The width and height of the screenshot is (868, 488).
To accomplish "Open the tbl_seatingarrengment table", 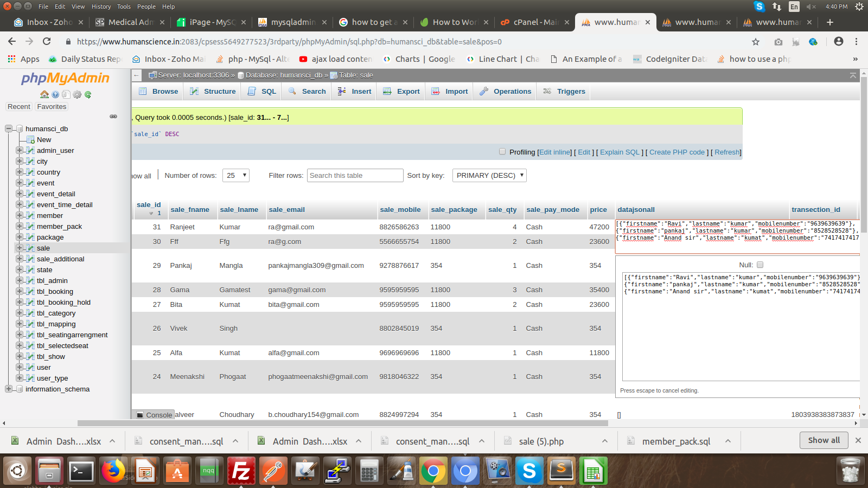I will (72, 335).
